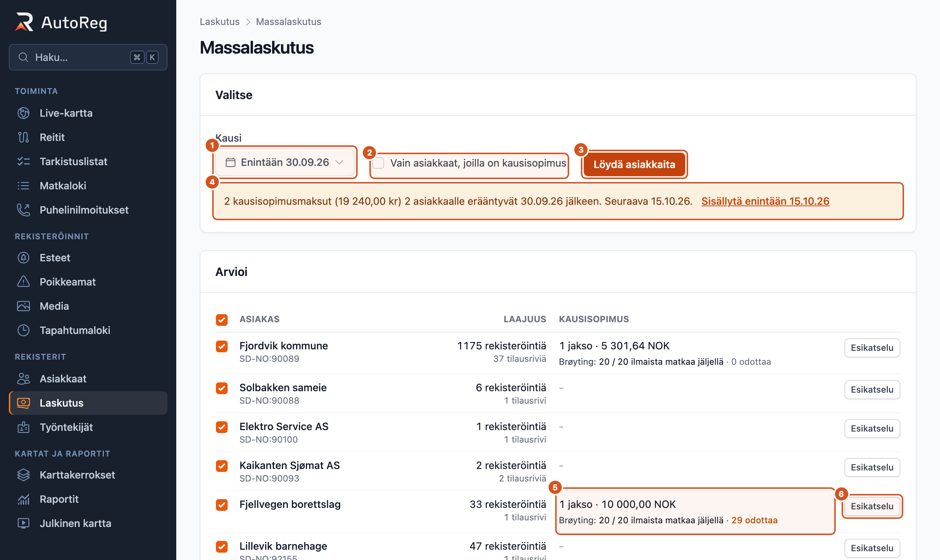Open the Kausi 'Enintään 30.09.26' dropdown
This screenshot has height=560, width=940.
click(x=285, y=162)
